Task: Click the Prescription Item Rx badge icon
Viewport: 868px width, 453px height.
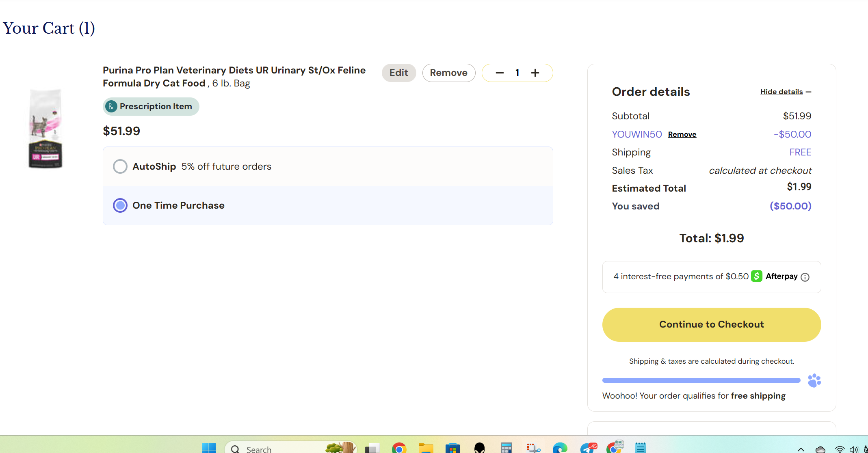Action: tap(111, 106)
